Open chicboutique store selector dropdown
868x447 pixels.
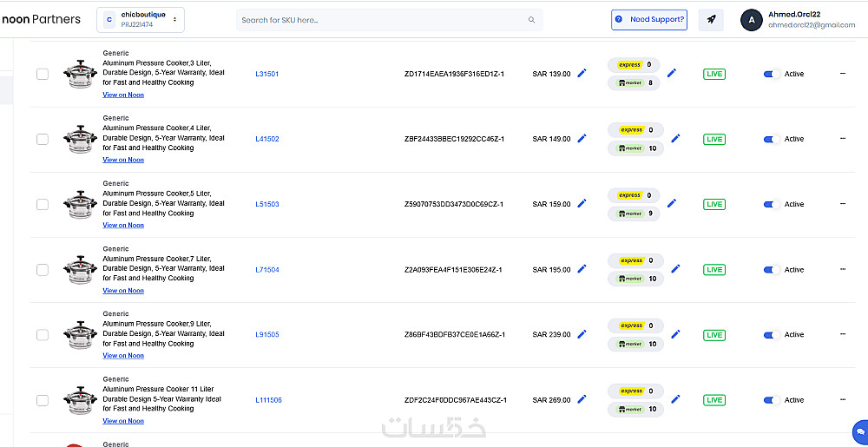[140, 20]
